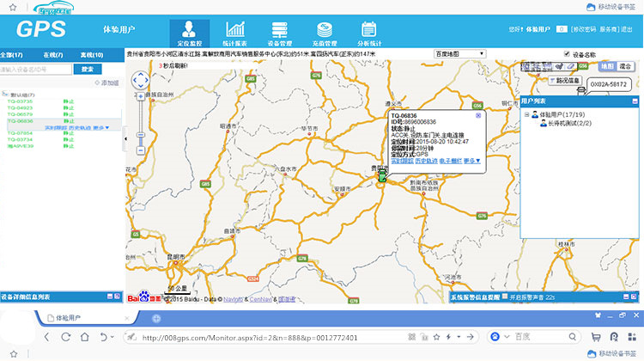644x361 pixels.
Task: Open the 统计报表 statistics report icon
Action: [235, 34]
